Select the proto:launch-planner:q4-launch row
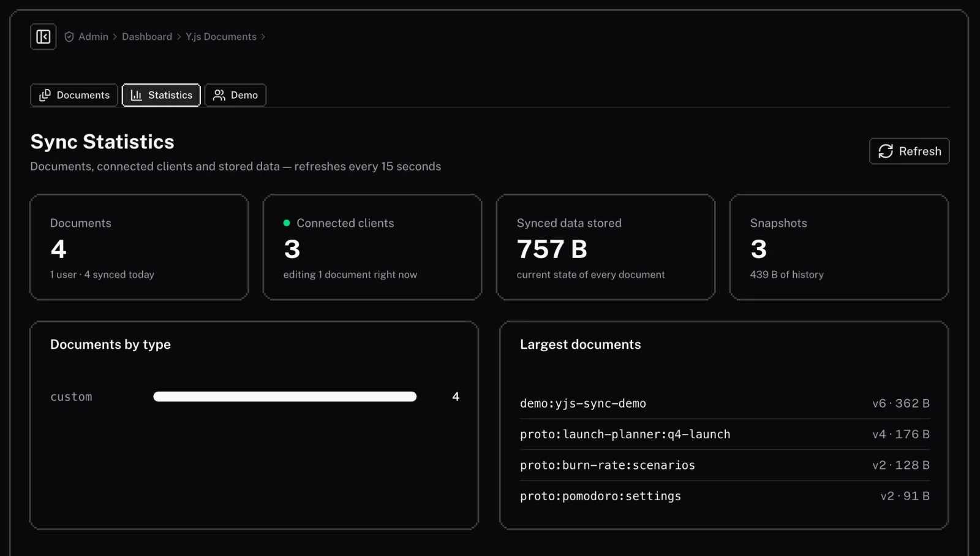This screenshot has width=980, height=556. [x=725, y=434]
